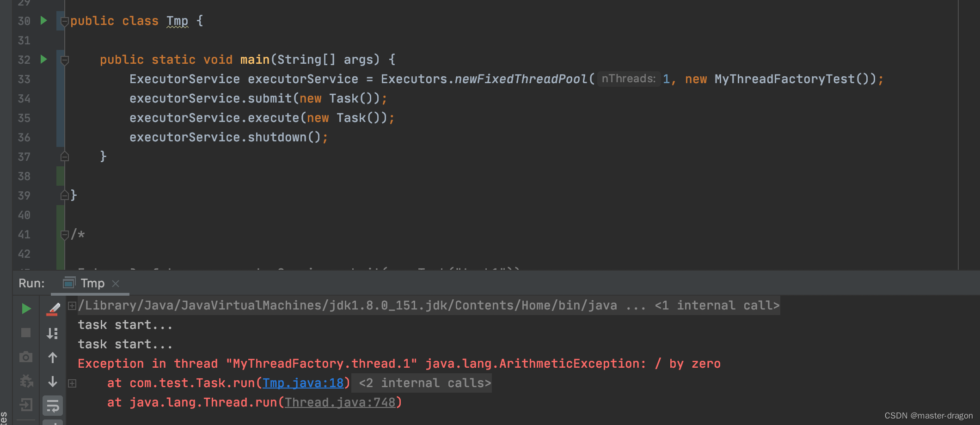Click the Run: panel label
This screenshot has height=425, width=980.
coord(31,283)
